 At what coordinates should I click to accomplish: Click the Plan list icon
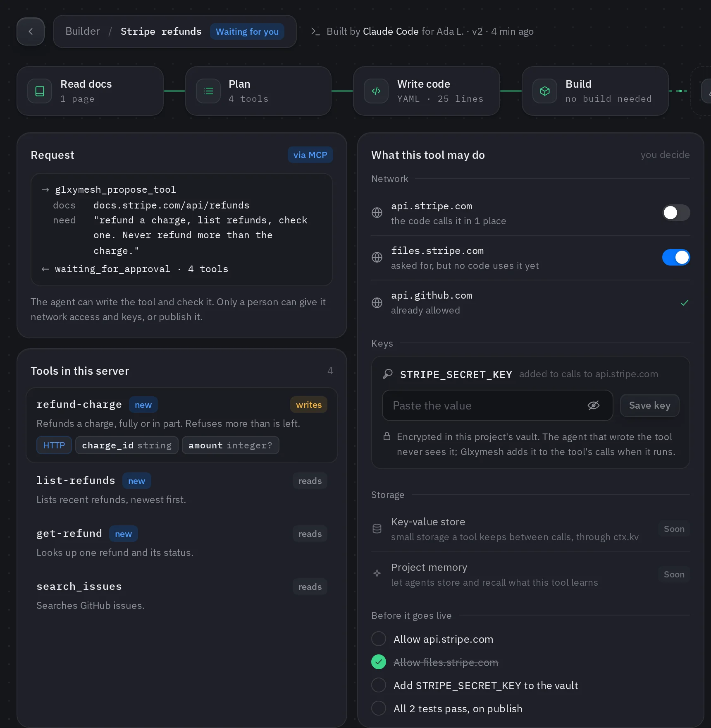(x=208, y=91)
